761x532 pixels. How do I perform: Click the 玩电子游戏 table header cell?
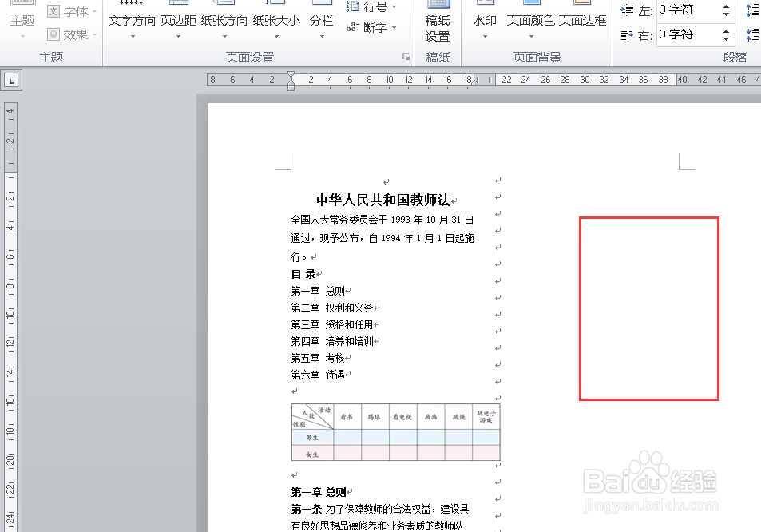[x=486, y=416]
